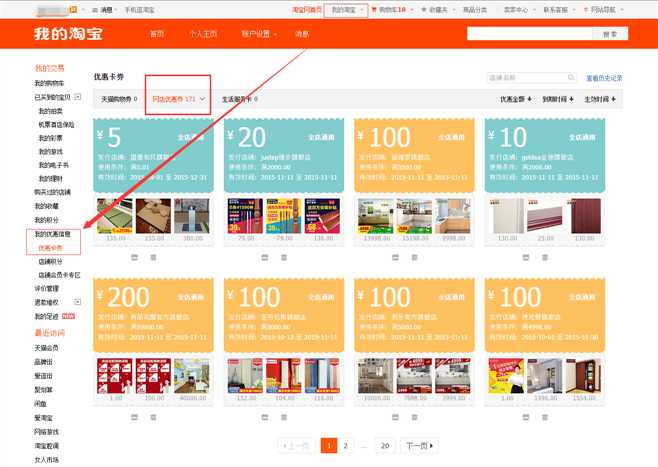
Task: Open first product thumbnail under the ¥5 coupon
Action: pos(115,216)
